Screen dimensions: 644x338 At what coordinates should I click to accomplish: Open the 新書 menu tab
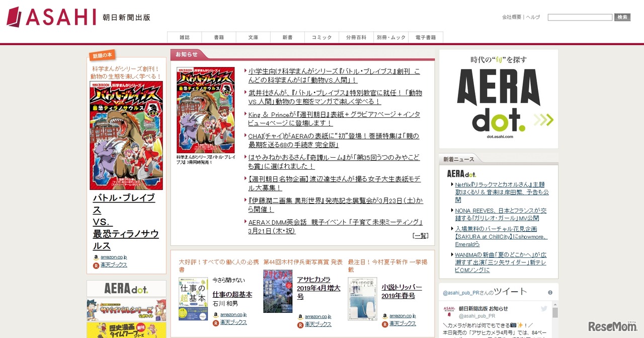point(287,37)
